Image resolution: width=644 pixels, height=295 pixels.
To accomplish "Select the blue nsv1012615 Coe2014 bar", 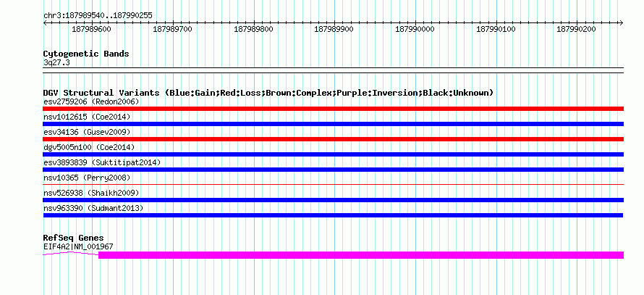I will point(333,124).
